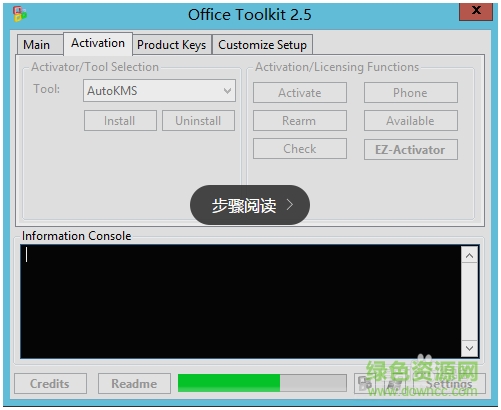Open the Credits window
501x410 pixels.
pyautogui.click(x=50, y=384)
